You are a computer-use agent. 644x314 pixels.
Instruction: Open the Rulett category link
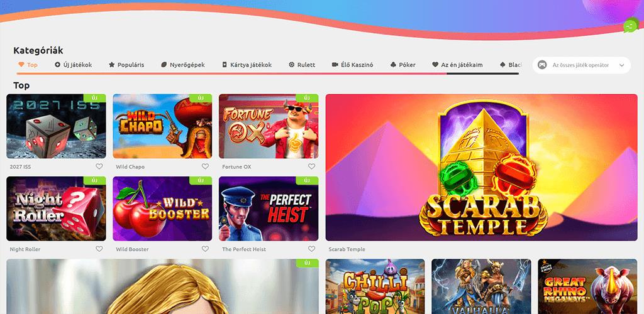tap(302, 65)
